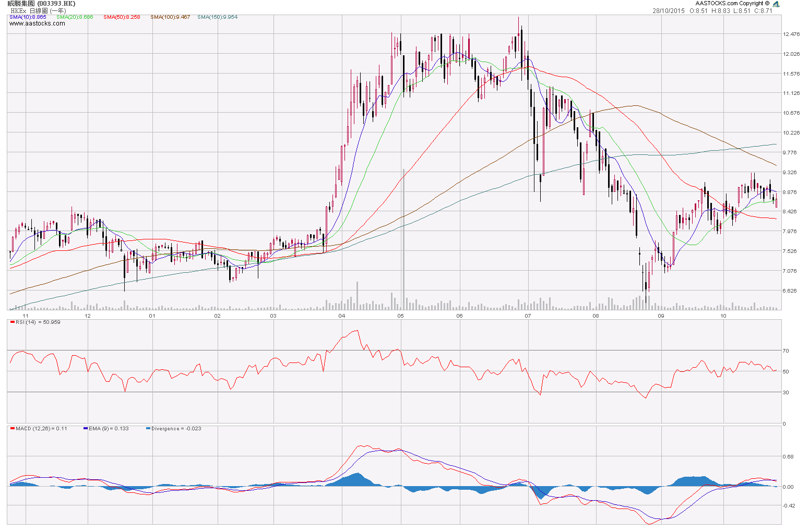Click the month 07 label on time axis
Image resolution: width=809 pixels, height=532 pixels.
coord(528,316)
